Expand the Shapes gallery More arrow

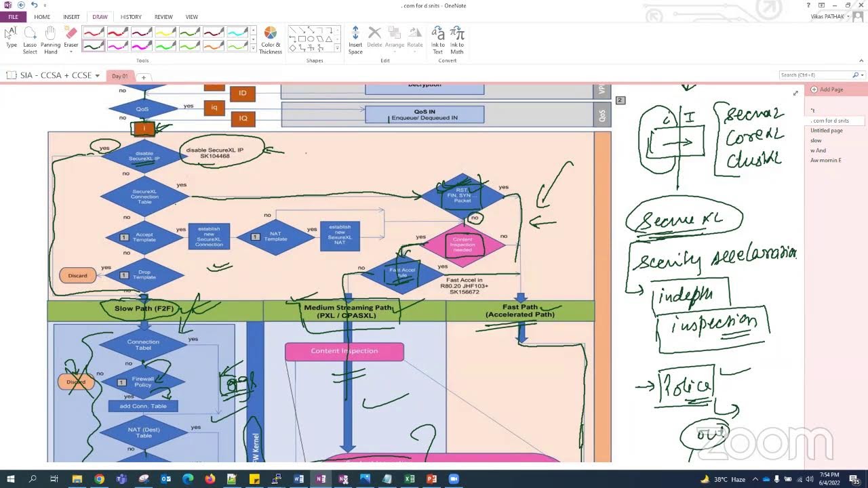338,49
